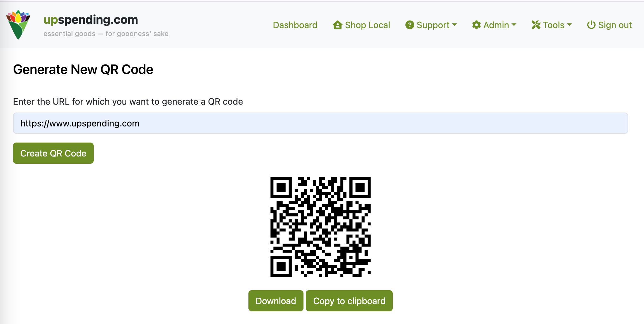The width and height of the screenshot is (644, 324).
Task: Sign out of the account
Action: coord(615,25)
